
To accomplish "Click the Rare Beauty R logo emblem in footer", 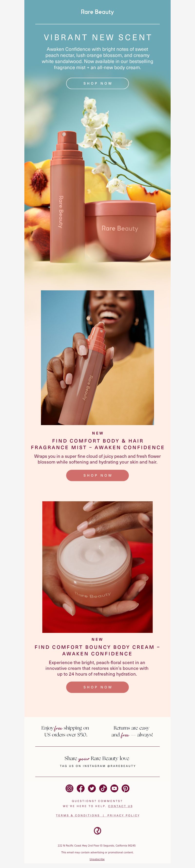I will point(97,831).
